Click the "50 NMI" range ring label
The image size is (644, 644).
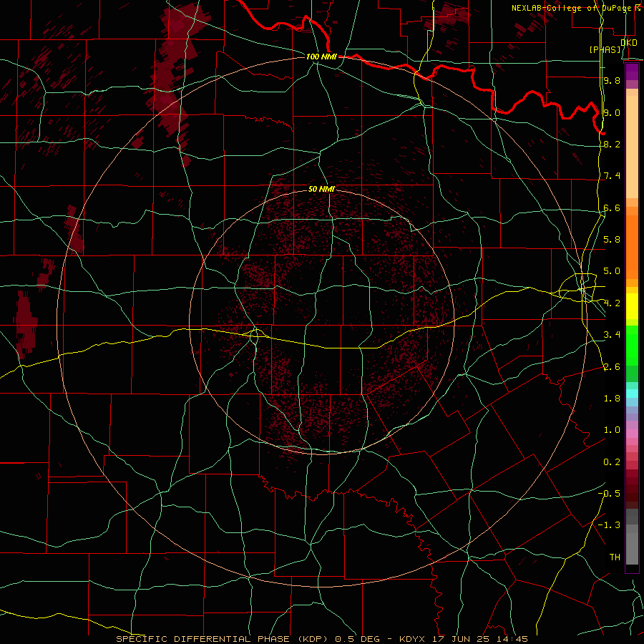321,189
